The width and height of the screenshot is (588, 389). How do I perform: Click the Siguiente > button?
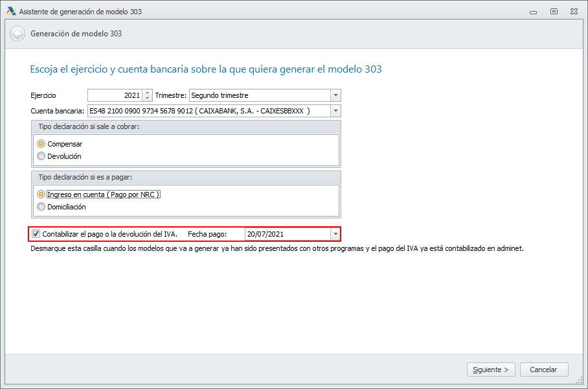pyautogui.click(x=491, y=370)
